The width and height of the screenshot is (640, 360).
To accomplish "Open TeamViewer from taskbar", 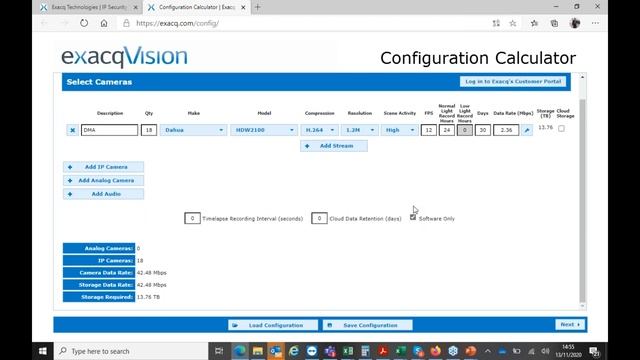I will tap(312, 351).
